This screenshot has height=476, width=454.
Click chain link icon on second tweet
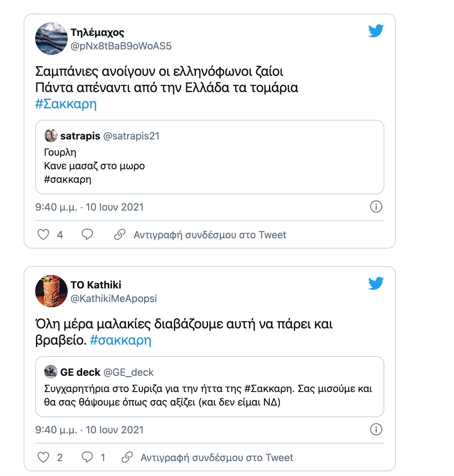click(127, 457)
